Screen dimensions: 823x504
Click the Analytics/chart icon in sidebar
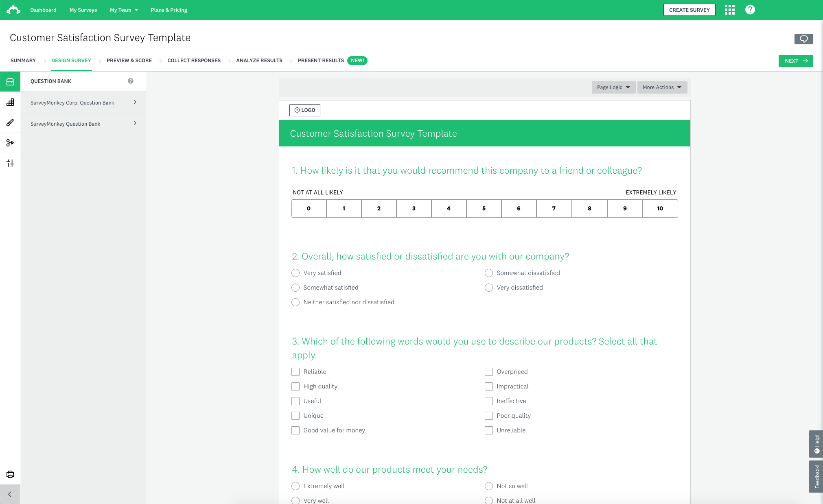(x=10, y=102)
